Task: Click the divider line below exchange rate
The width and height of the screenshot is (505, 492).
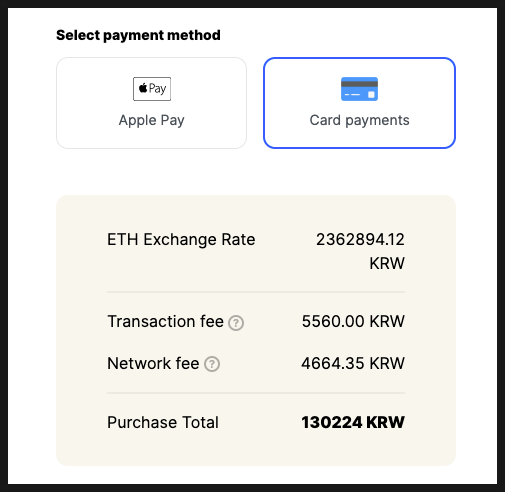Action: [x=256, y=292]
